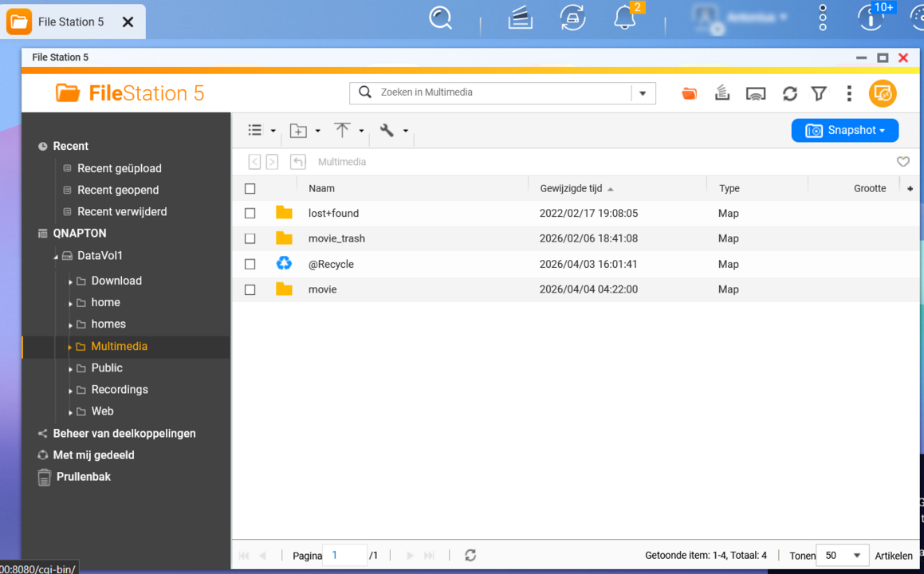Screen dimensions: 924x574
Task: Open the Filter icon near the search bar
Action: click(x=819, y=93)
